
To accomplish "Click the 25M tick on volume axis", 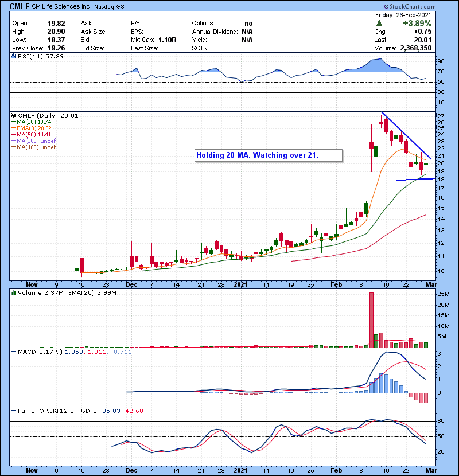I will pyautogui.click(x=443, y=294).
